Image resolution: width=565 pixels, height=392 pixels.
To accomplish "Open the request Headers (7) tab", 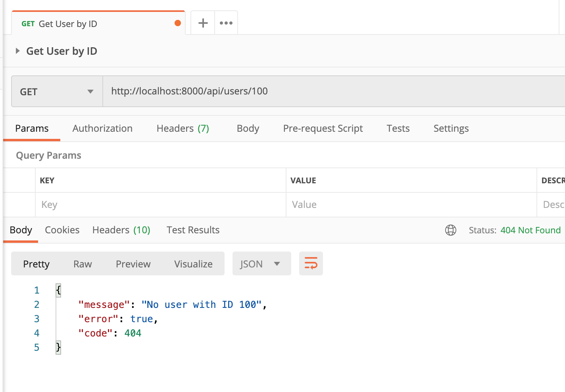I will tap(183, 128).
